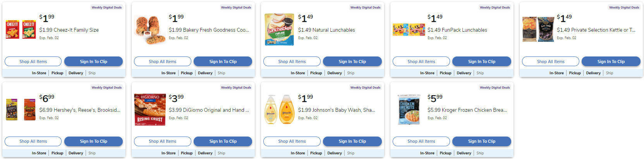Shop all items for Natural Lunchables deal
The width and height of the screenshot is (644, 159).
(292, 62)
